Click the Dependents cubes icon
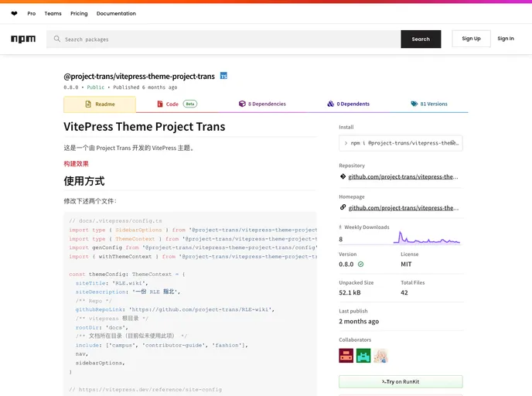This screenshot has width=532, height=396. [330, 104]
